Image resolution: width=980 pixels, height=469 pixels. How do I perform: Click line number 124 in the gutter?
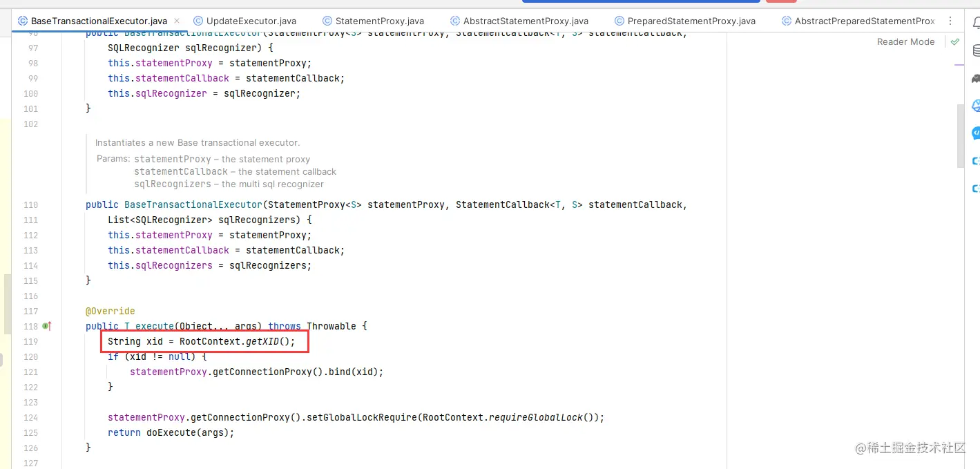point(30,417)
